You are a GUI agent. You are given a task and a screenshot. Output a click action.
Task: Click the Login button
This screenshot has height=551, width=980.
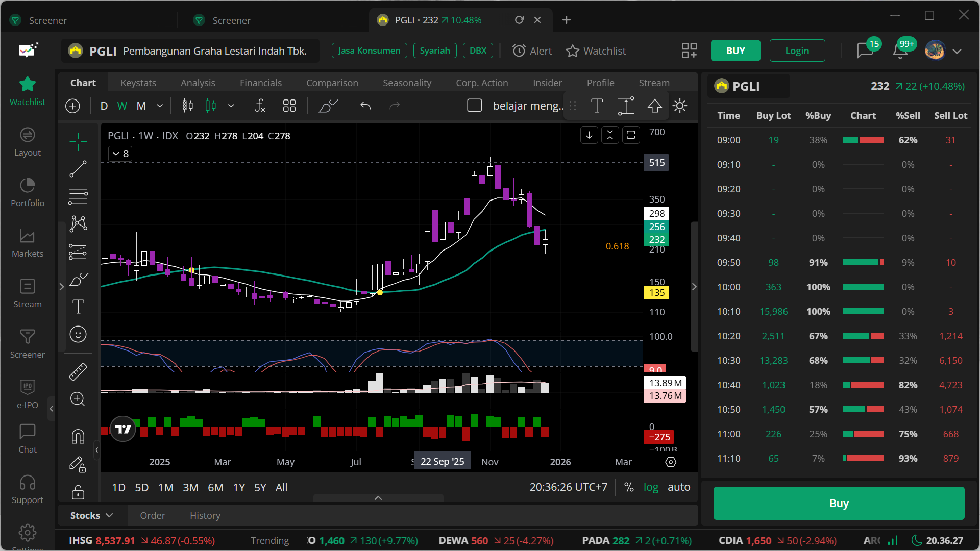click(x=797, y=51)
